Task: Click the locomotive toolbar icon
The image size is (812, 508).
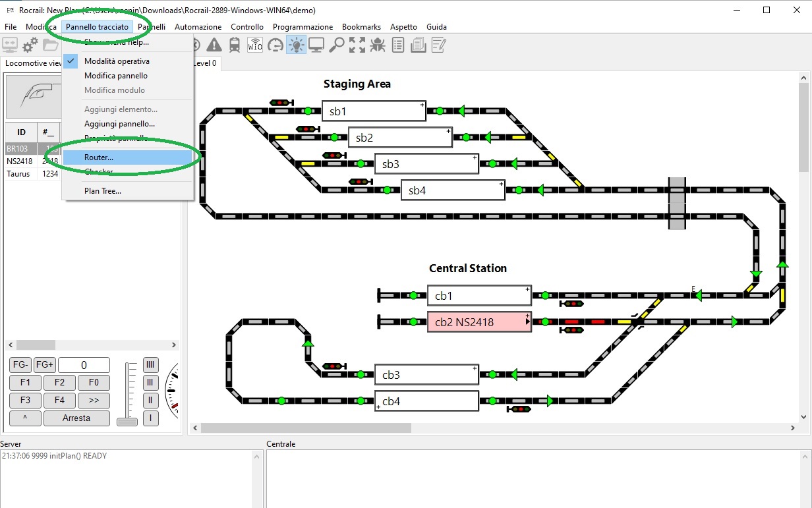Action: pos(235,45)
